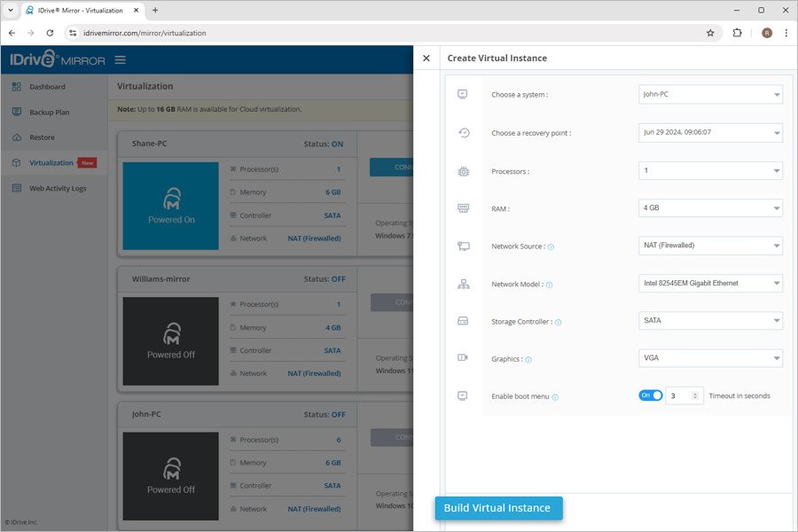Viewport: 798px width, 532px height.
Task: Open the Graphics dropdown showing VGA
Action: click(x=710, y=358)
